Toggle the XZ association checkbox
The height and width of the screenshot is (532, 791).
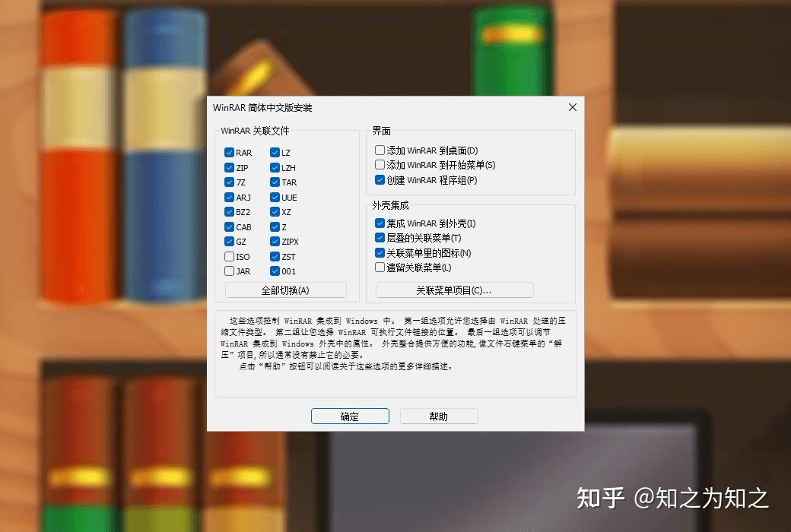(x=275, y=212)
